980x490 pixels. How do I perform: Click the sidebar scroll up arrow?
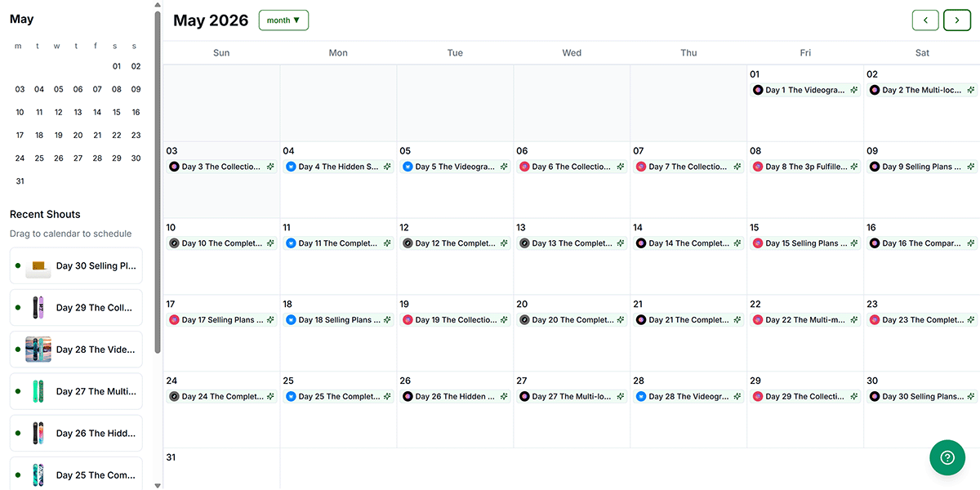tap(158, 5)
